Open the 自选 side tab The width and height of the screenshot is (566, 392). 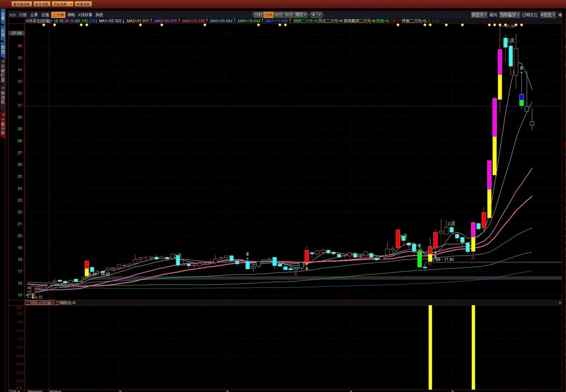[3, 49]
